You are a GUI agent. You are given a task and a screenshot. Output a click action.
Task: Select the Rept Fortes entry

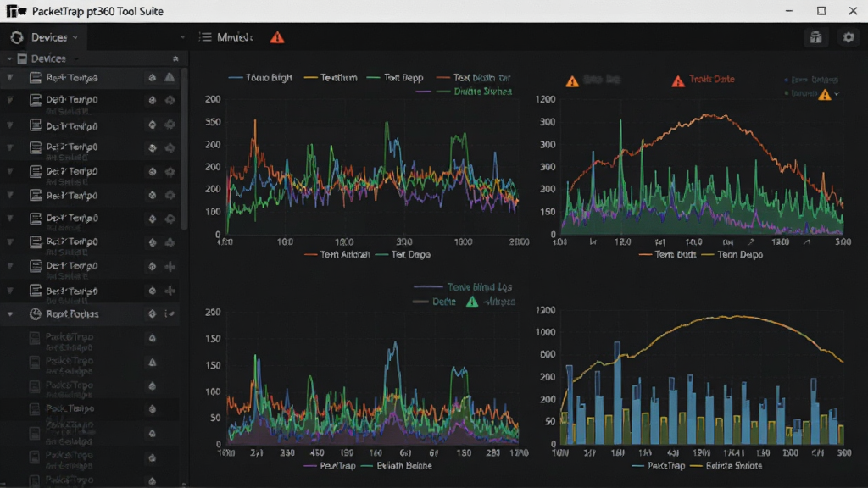point(90,314)
